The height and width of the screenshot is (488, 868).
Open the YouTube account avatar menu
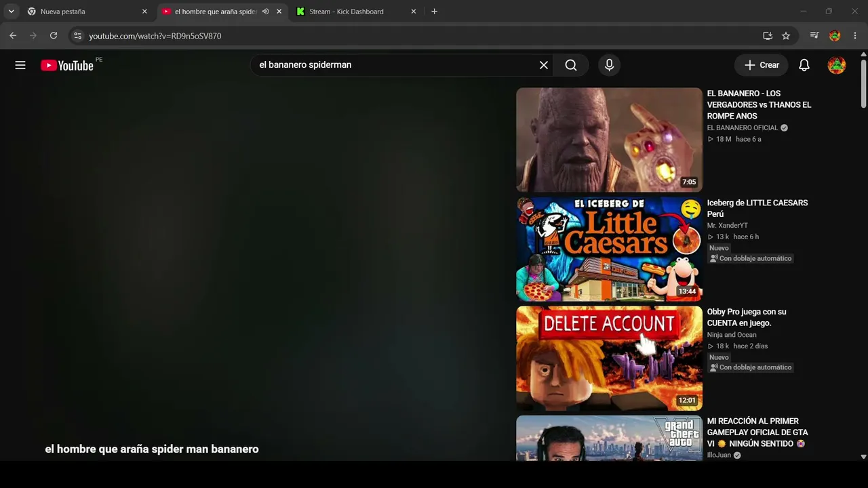[837, 65]
